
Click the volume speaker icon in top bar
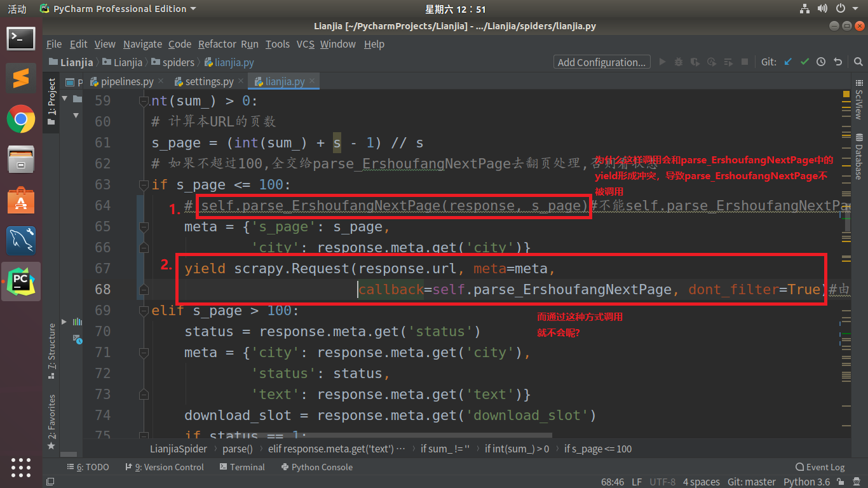click(822, 8)
